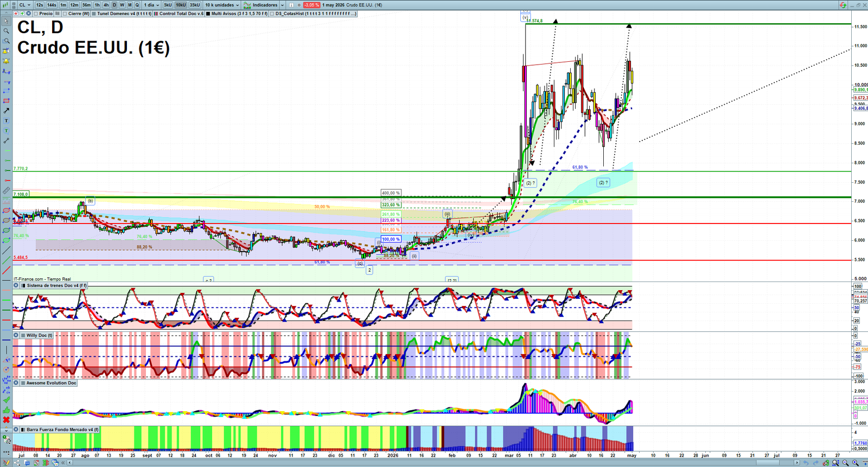The width and height of the screenshot is (868, 467).
Task: Select the Q quarterly timeframe
Action: click(x=137, y=5)
